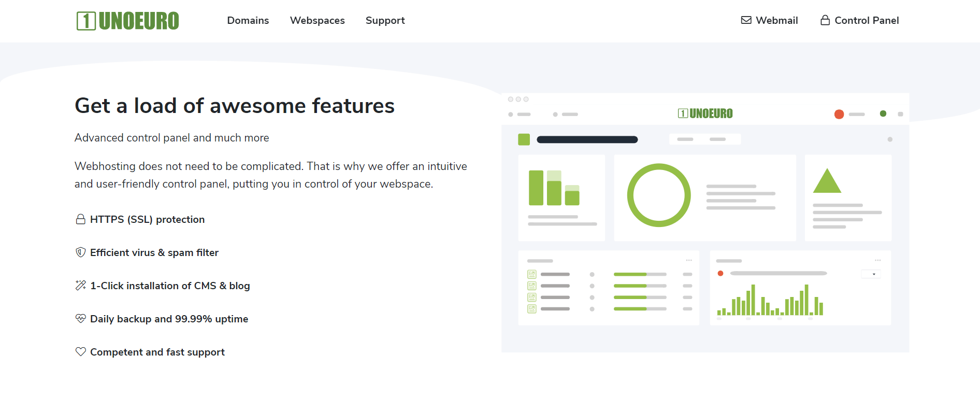Click the green donut chart in illustration
This screenshot has width=980, height=397.
659,195
